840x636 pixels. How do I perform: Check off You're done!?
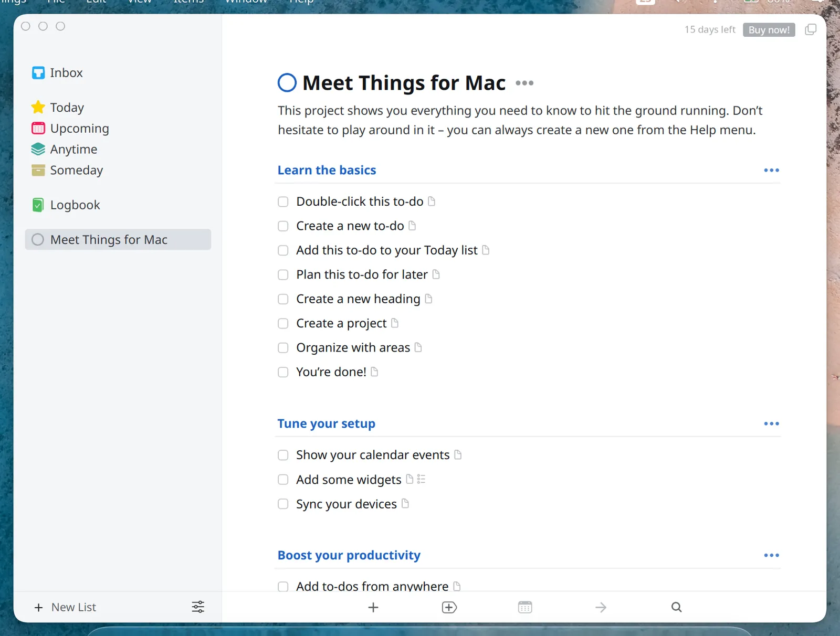[283, 373]
